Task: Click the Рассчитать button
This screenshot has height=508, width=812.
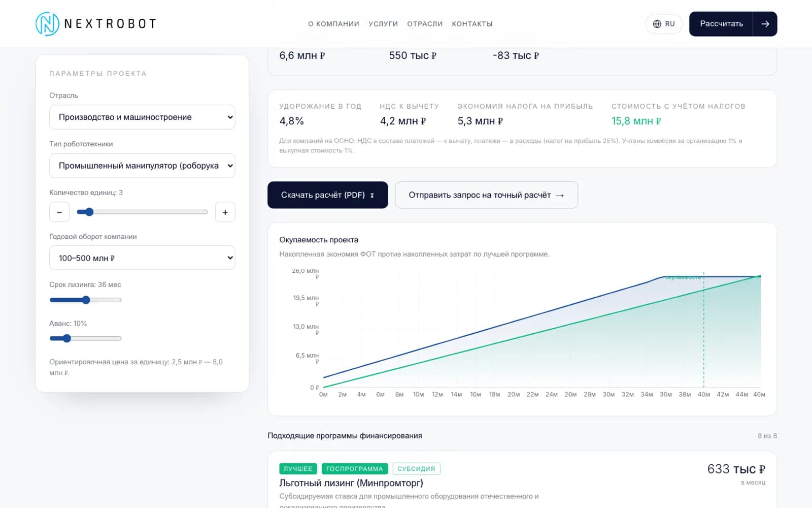Action: tap(733, 24)
